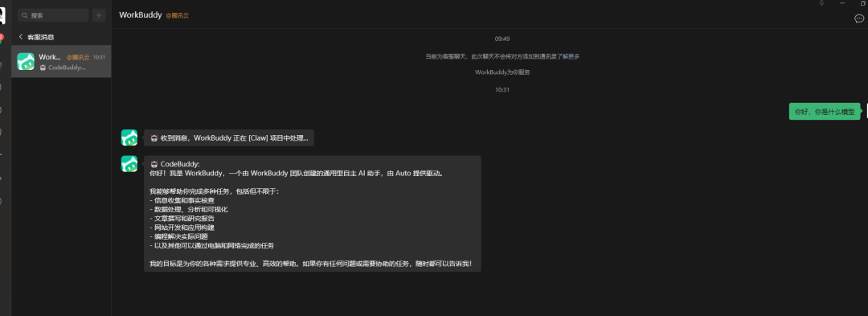Click the @腾讯云 label in chat header
The height and width of the screenshot is (316, 868).
pyautogui.click(x=178, y=15)
